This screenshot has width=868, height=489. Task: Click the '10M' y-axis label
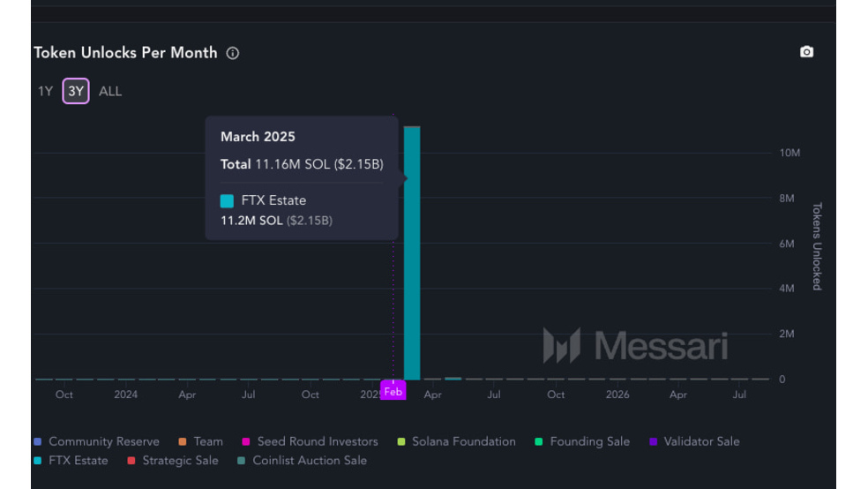[789, 153]
